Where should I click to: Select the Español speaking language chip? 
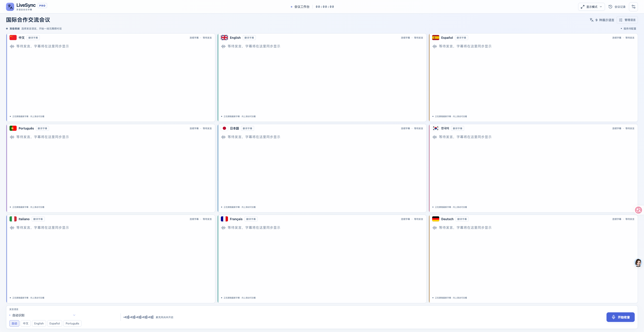click(x=55, y=323)
